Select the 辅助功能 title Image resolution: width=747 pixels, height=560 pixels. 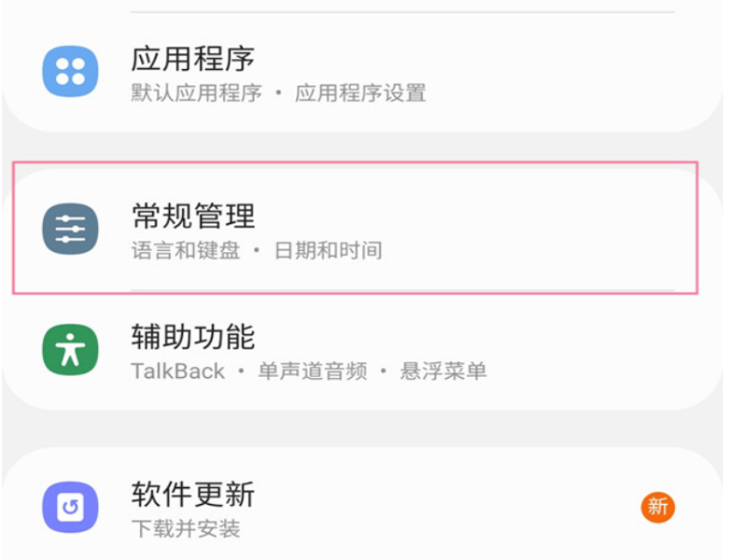(x=192, y=337)
